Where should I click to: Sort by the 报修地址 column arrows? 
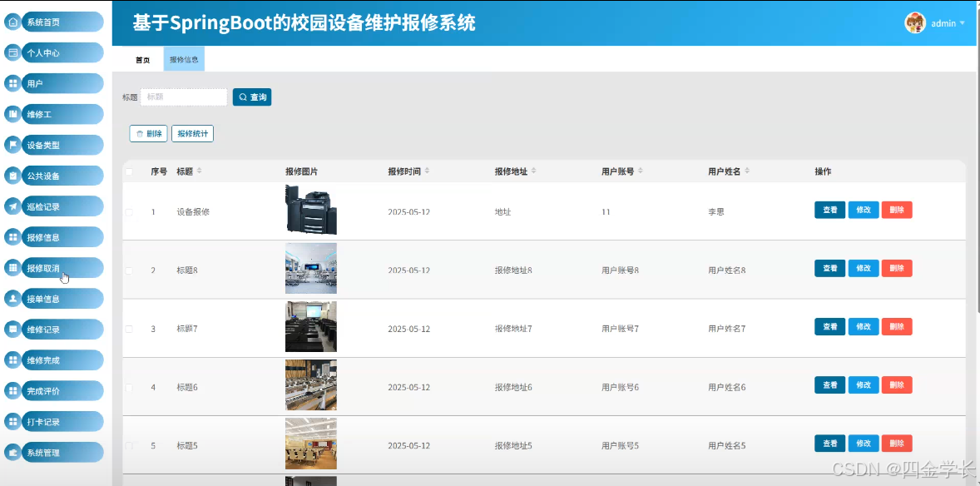tap(534, 171)
